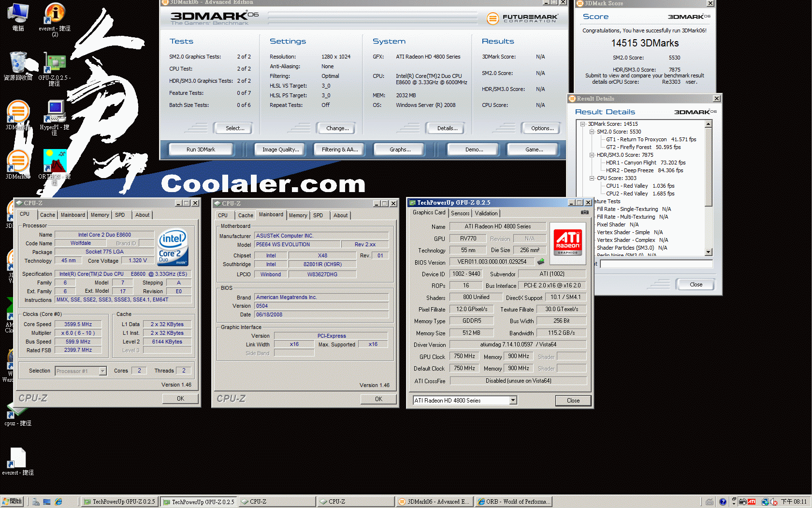The width and height of the screenshot is (812, 508).
Task: Click the screenshot camera icon in GPU-Z
Action: (x=584, y=212)
